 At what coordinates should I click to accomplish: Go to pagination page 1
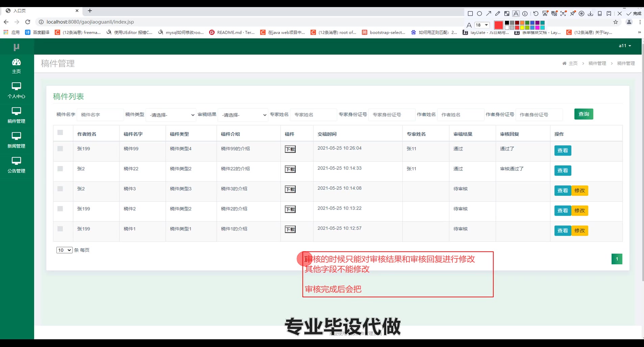pos(617,259)
